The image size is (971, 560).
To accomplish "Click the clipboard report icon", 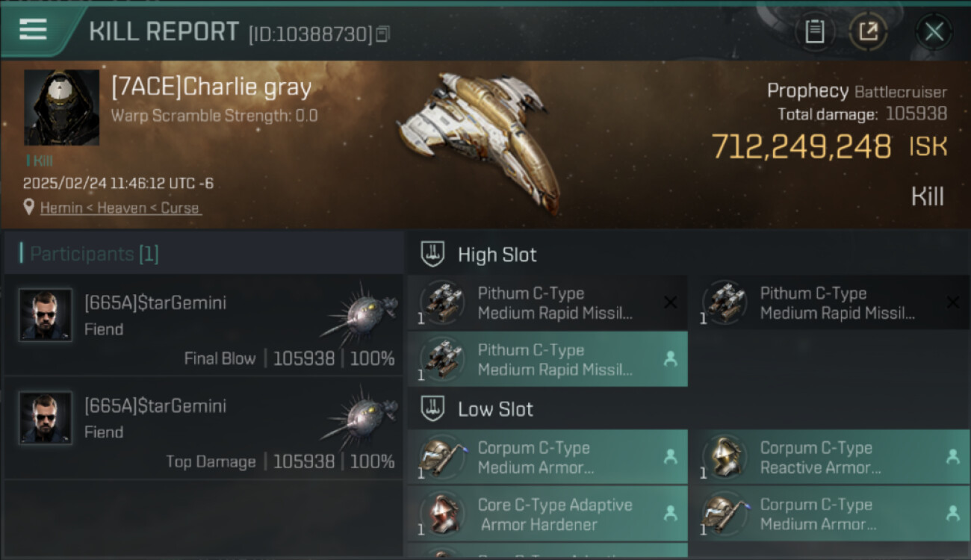I will point(814,31).
